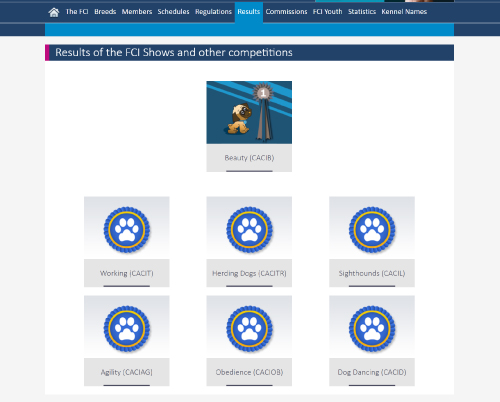Select the Sighthounds (CACIL) paw badge
This screenshot has width=500, height=402.
coord(372,230)
